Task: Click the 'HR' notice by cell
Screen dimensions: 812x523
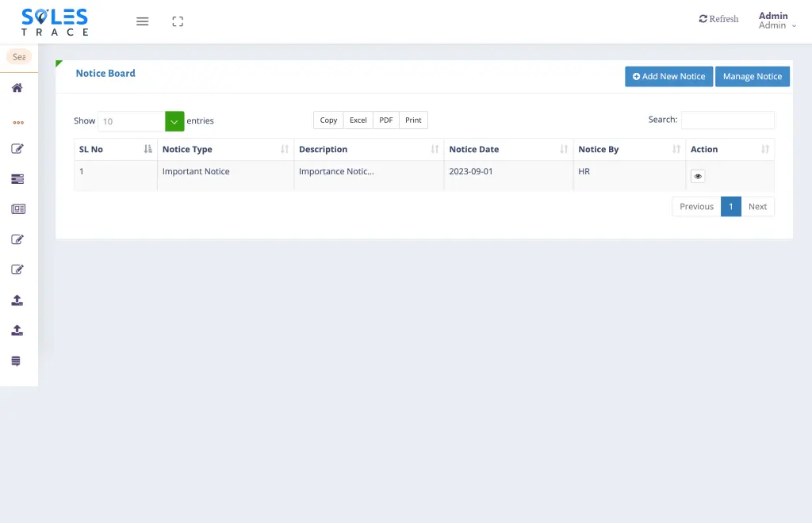Action: (629, 175)
